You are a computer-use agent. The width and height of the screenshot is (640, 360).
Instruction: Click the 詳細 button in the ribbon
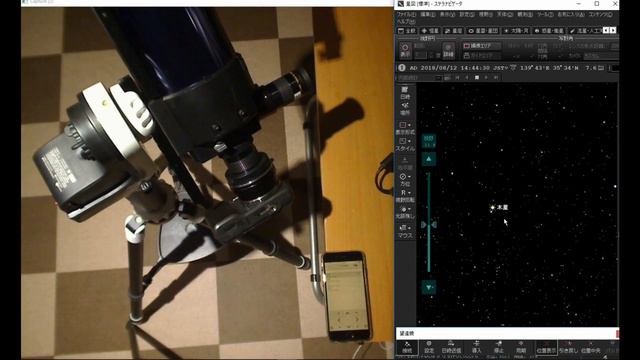pos(448,50)
